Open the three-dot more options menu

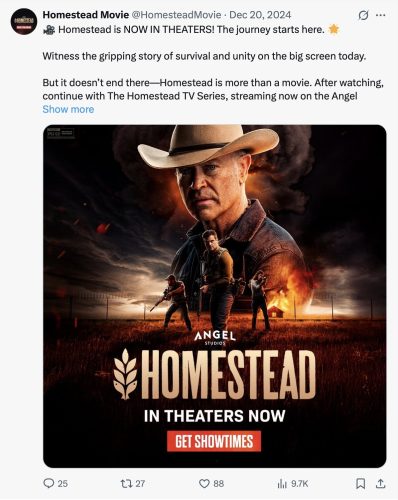[x=380, y=15]
